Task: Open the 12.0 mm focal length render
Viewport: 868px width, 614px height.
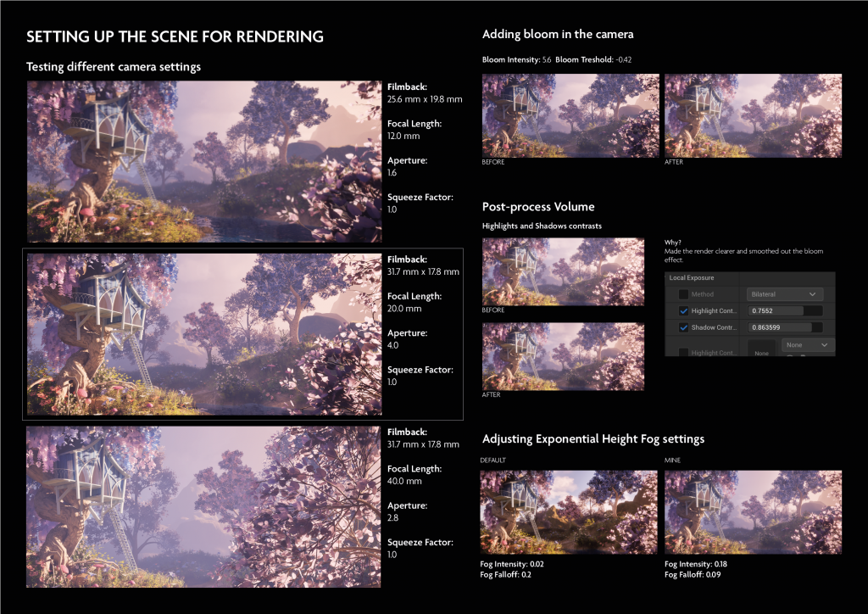Action: point(203,161)
